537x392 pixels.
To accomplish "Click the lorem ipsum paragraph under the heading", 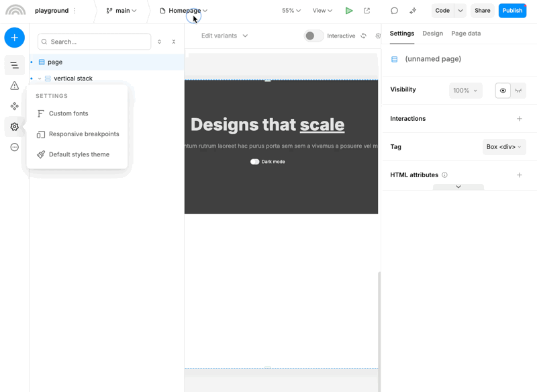I will (x=281, y=146).
